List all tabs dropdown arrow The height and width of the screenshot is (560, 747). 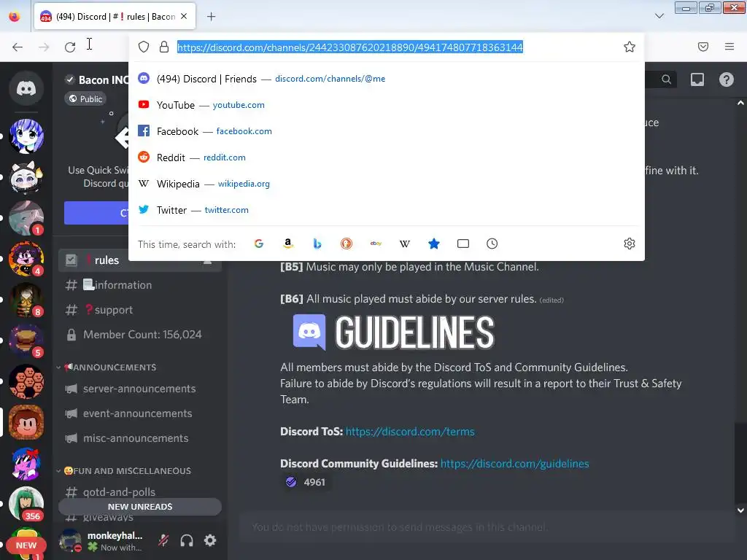click(x=659, y=16)
